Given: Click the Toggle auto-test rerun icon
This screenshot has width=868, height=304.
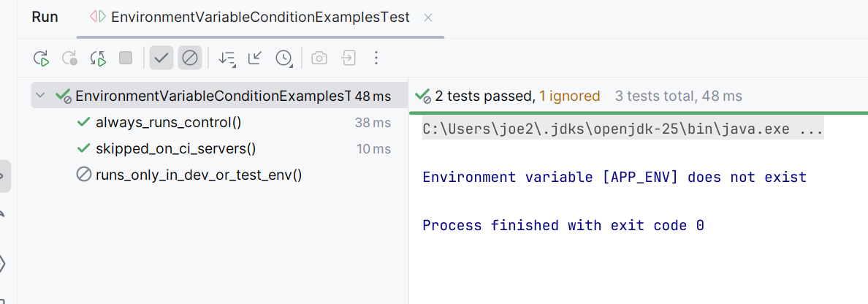Looking at the screenshot, I should [98, 58].
